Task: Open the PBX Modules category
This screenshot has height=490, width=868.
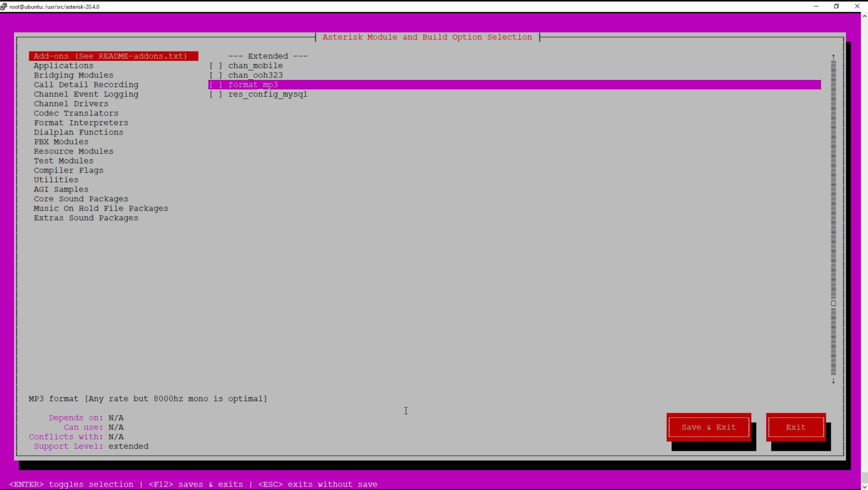Action: (61, 142)
